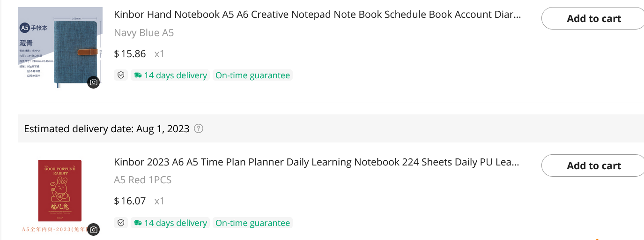View navy blue notebook product thumbnail

[60, 47]
